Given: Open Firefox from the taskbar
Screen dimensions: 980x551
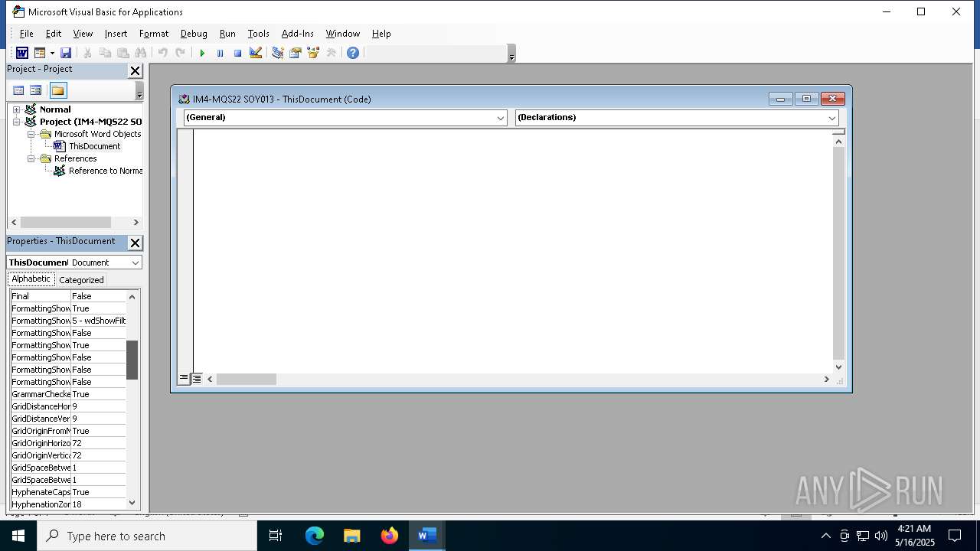Looking at the screenshot, I should pyautogui.click(x=390, y=536).
